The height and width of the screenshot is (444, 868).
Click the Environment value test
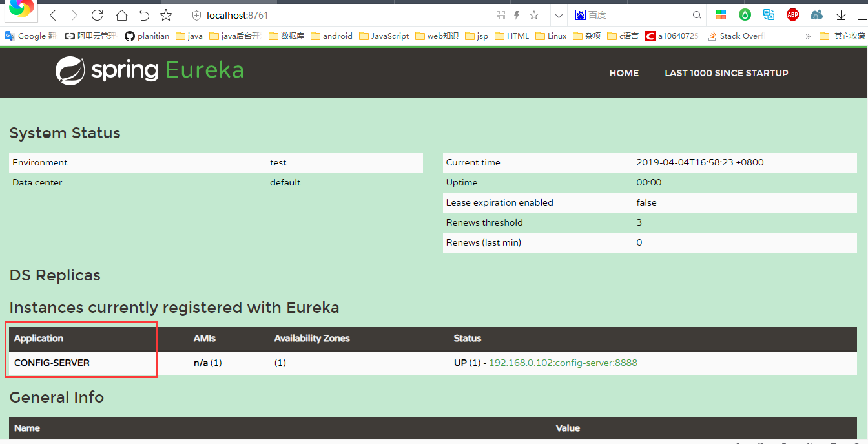(x=278, y=162)
